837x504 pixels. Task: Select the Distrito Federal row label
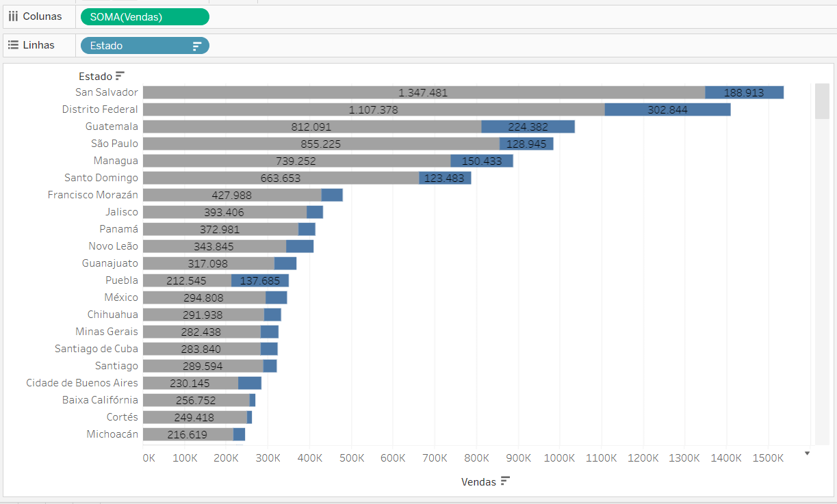click(100, 109)
